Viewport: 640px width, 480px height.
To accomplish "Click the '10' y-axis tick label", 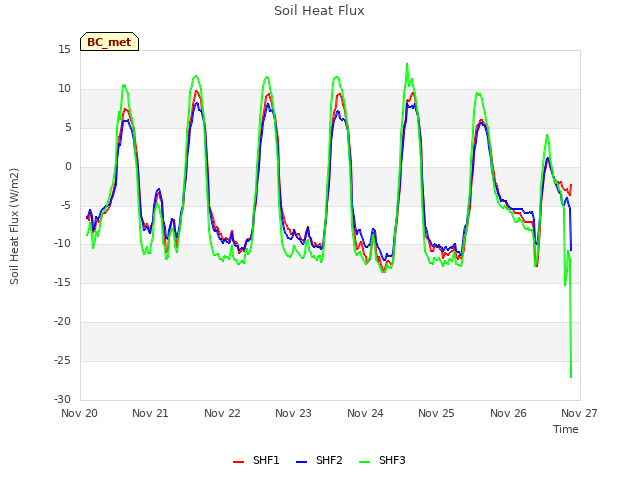I will (64, 89).
